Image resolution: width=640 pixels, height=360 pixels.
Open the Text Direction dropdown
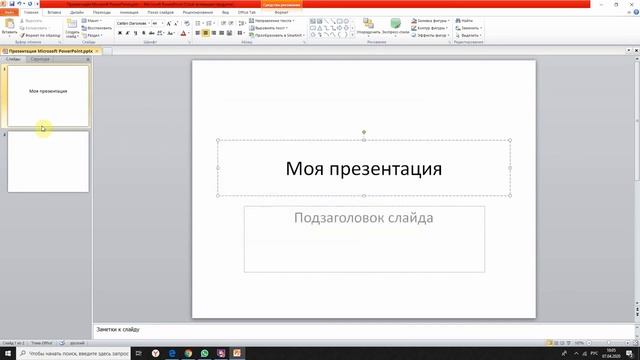click(272, 20)
